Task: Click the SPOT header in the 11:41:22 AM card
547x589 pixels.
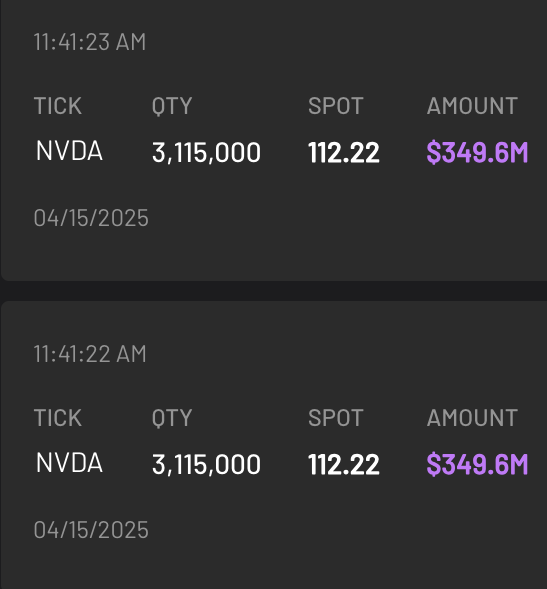Action: (336, 418)
